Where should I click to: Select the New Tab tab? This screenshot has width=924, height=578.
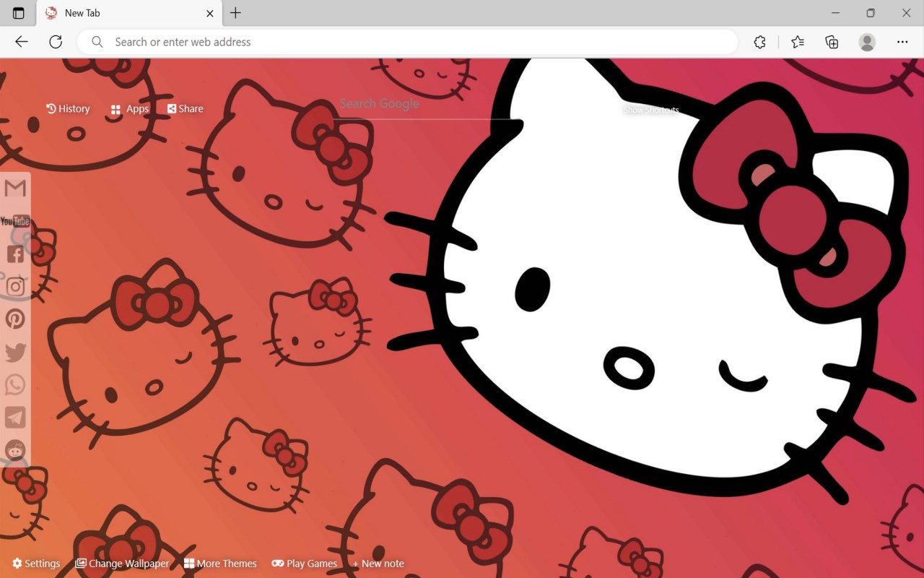pyautogui.click(x=130, y=13)
